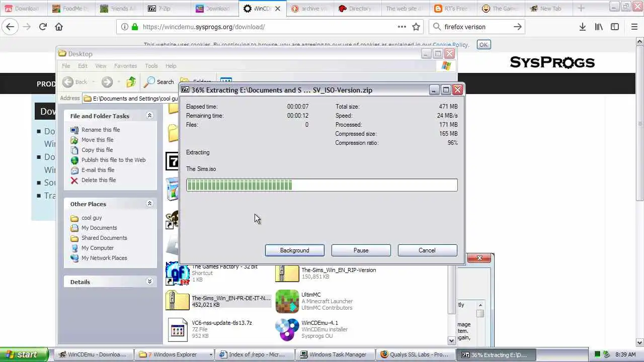This screenshot has height=362, width=644.
Task: Click the green extraction progress bar
Action: [x=321, y=185]
